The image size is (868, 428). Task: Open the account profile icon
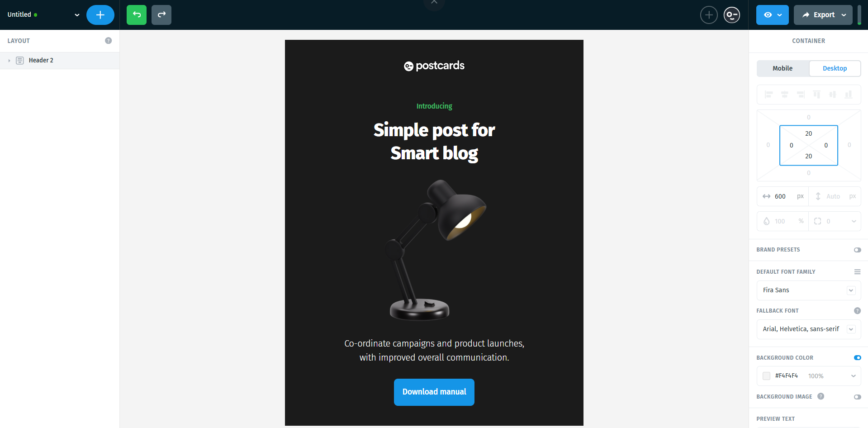[732, 15]
